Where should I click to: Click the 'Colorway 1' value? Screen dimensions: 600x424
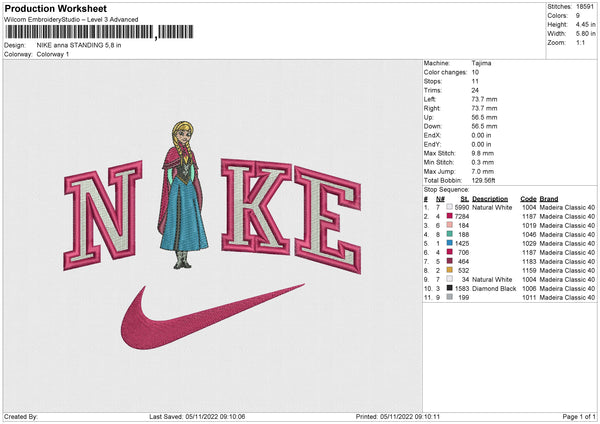(53, 54)
